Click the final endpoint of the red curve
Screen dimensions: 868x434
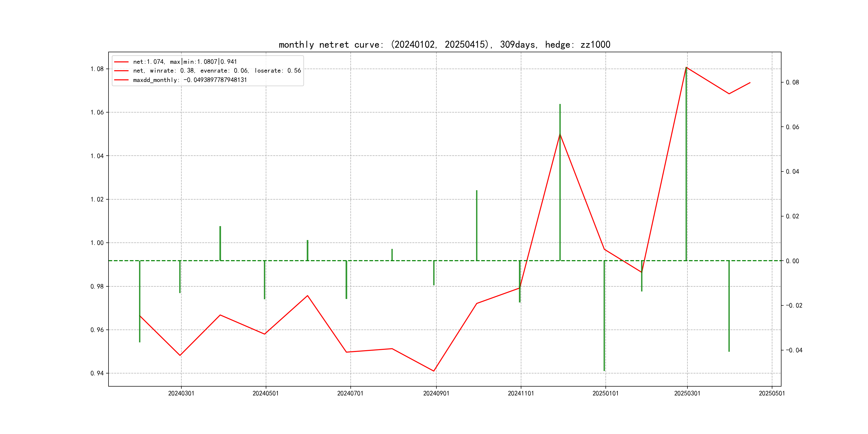(x=750, y=83)
